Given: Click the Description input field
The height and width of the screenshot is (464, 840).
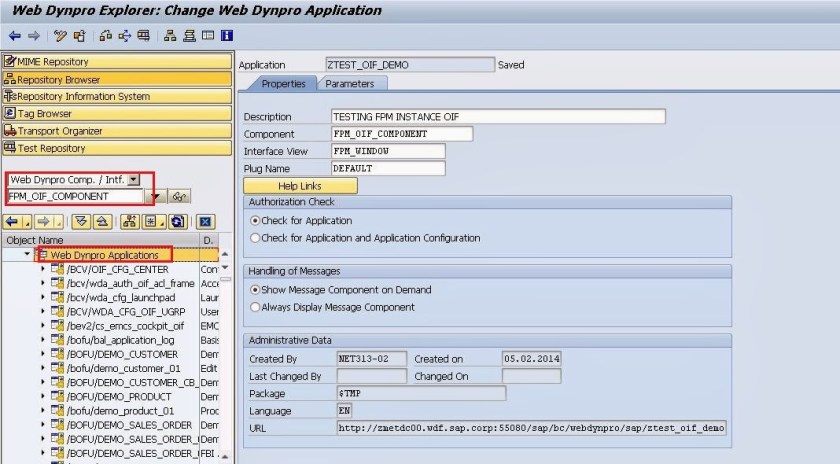Looking at the screenshot, I should point(497,117).
